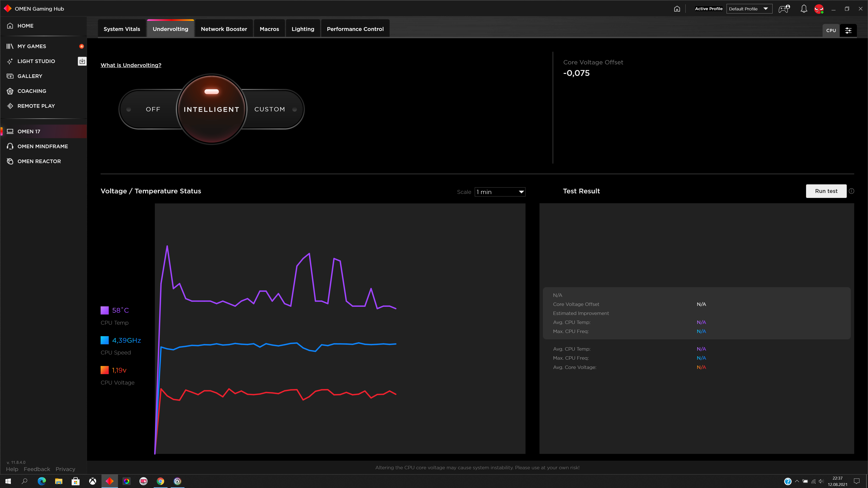Switch to the System Vitals tab
The image size is (868, 488).
[122, 29]
